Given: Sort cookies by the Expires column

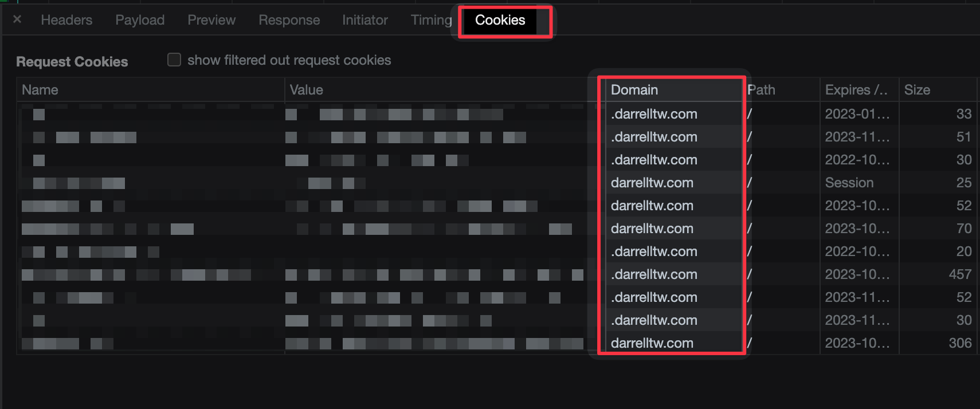Looking at the screenshot, I should point(859,90).
